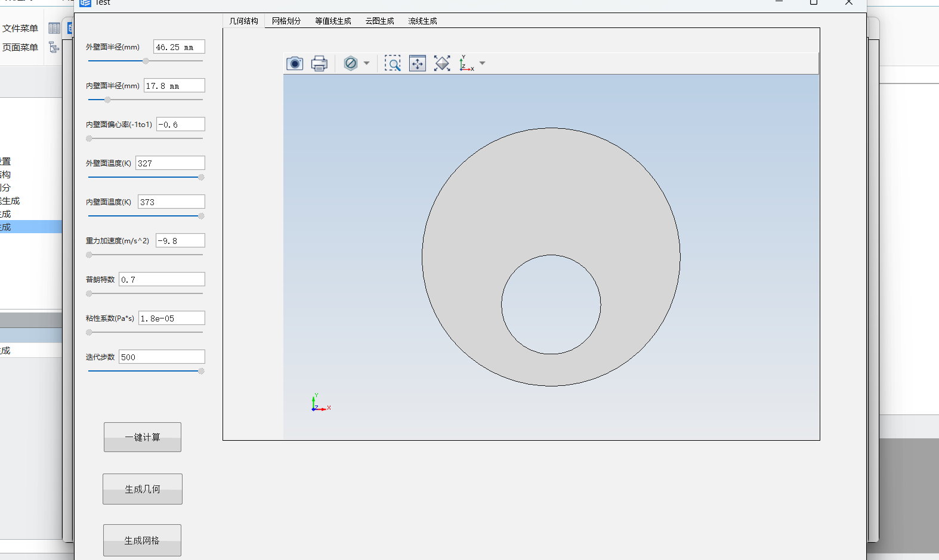Click the 外壁面温度 input field

[x=170, y=163]
